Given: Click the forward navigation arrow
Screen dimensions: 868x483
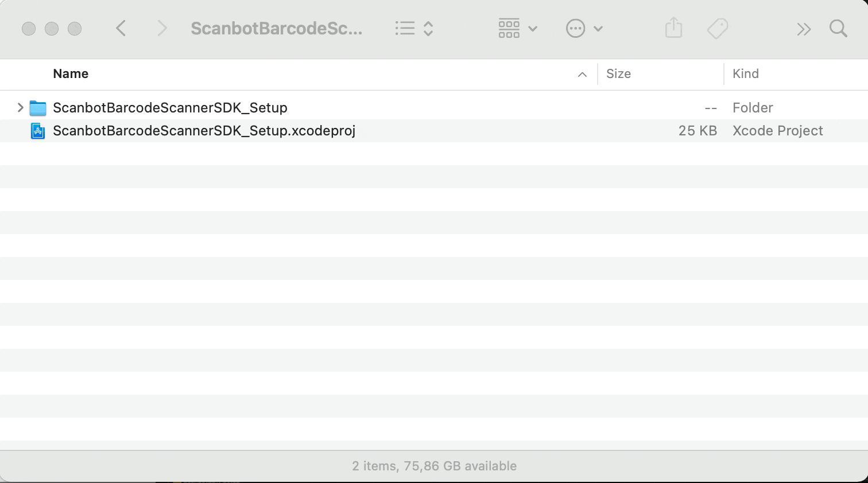Looking at the screenshot, I should tap(162, 28).
